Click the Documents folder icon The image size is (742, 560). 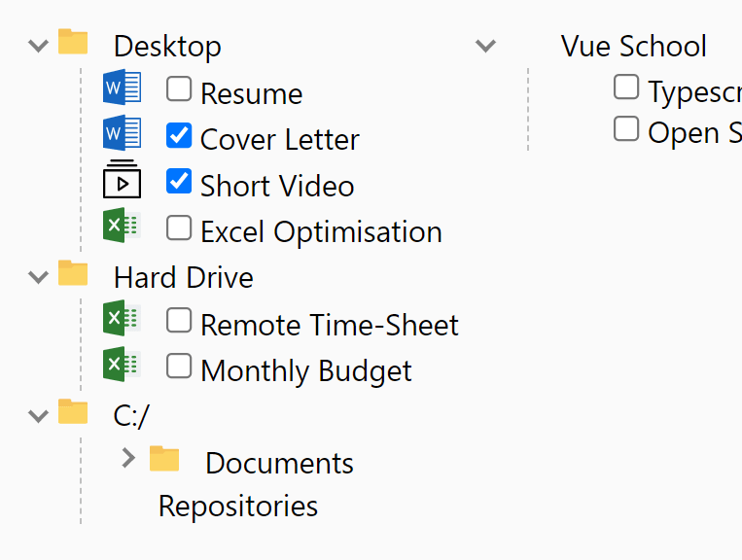[165, 459]
